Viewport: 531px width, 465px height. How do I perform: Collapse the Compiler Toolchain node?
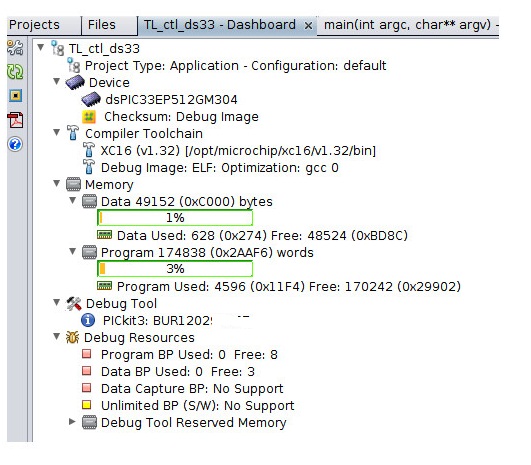click(x=57, y=132)
